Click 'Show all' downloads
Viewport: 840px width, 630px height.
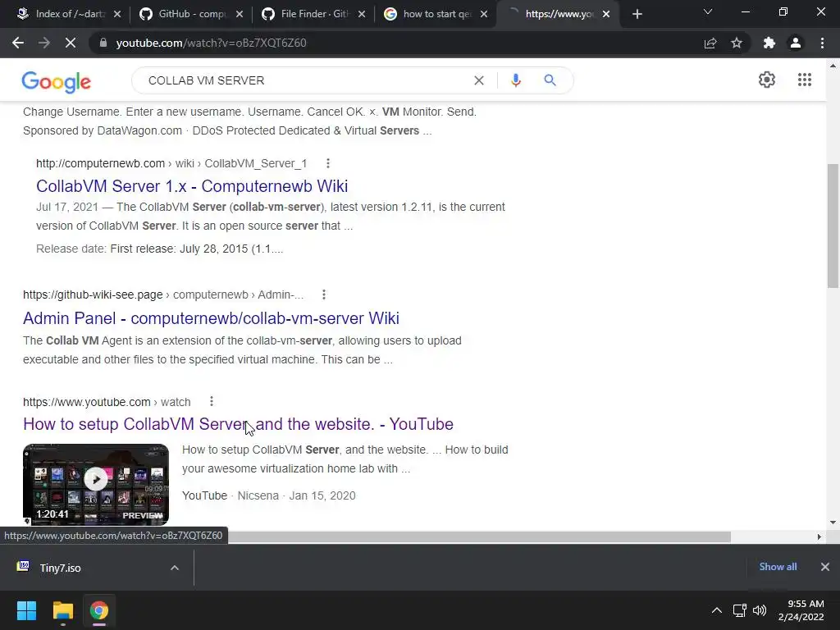tap(778, 567)
